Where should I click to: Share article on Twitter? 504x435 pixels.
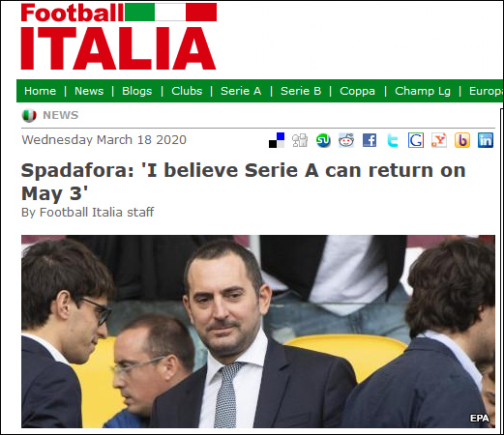pyautogui.click(x=393, y=140)
